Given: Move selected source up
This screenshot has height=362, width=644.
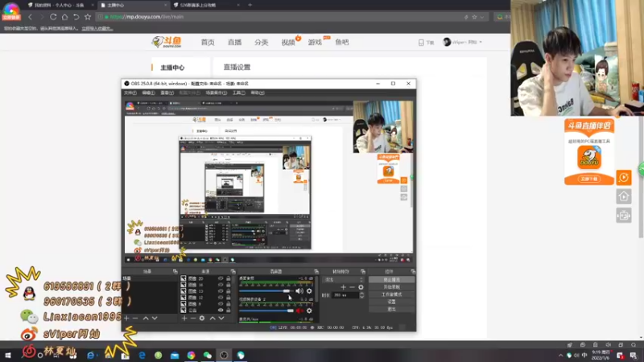Looking at the screenshot, I should click(x=213, y=318).
